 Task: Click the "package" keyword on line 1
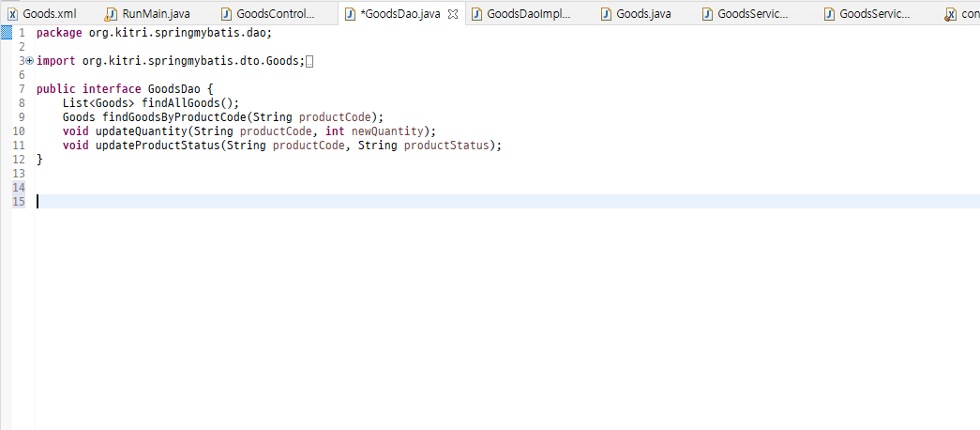click(59, 33)
